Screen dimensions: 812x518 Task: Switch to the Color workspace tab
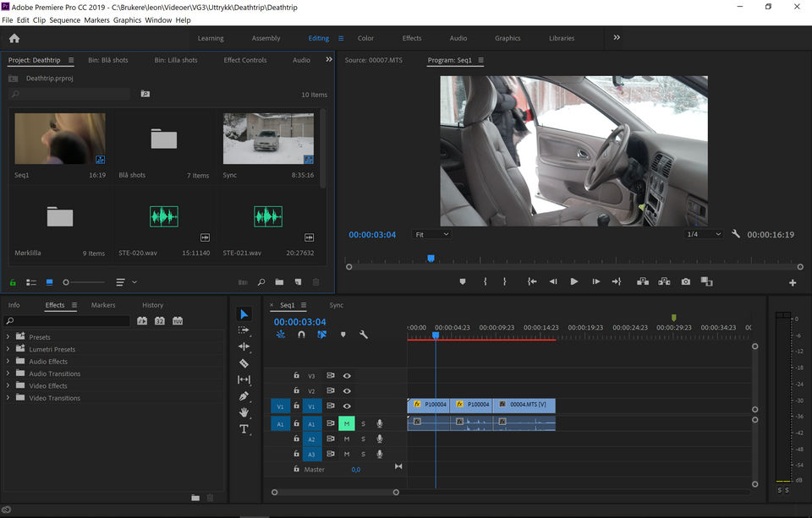point(365,38)
